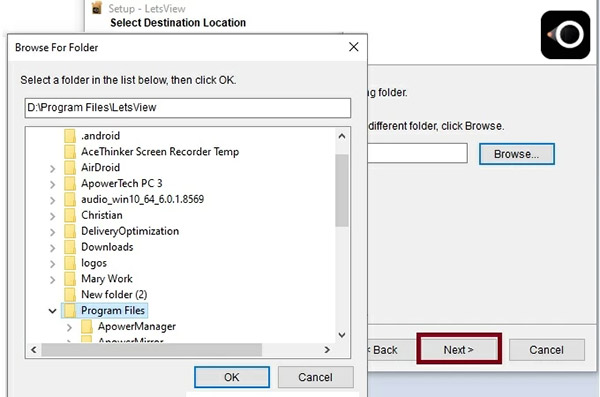
Task: Collapse the Program Files folder
Action: pos(52,310)
